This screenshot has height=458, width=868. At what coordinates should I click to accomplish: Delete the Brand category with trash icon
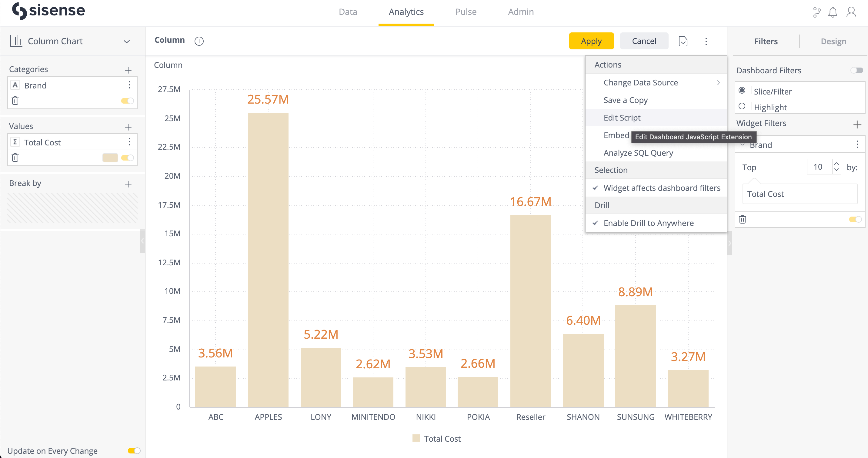(15, 100)
